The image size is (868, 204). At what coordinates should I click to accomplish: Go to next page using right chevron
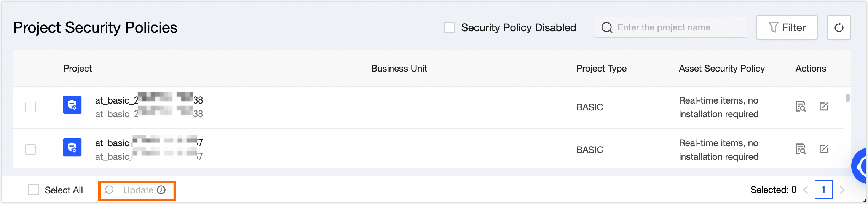tap(842, 190)
